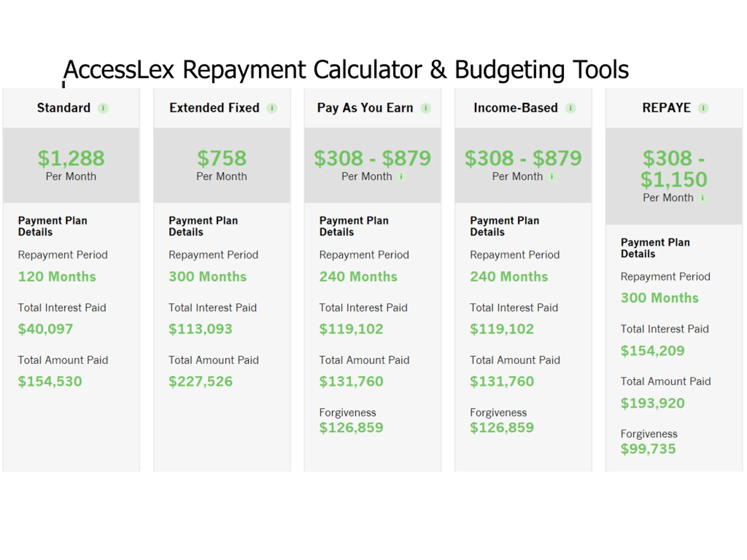747x560 pixels.
Task: Click Per Month label under $758
Action: pyautogui.click(x=221, y=176)
